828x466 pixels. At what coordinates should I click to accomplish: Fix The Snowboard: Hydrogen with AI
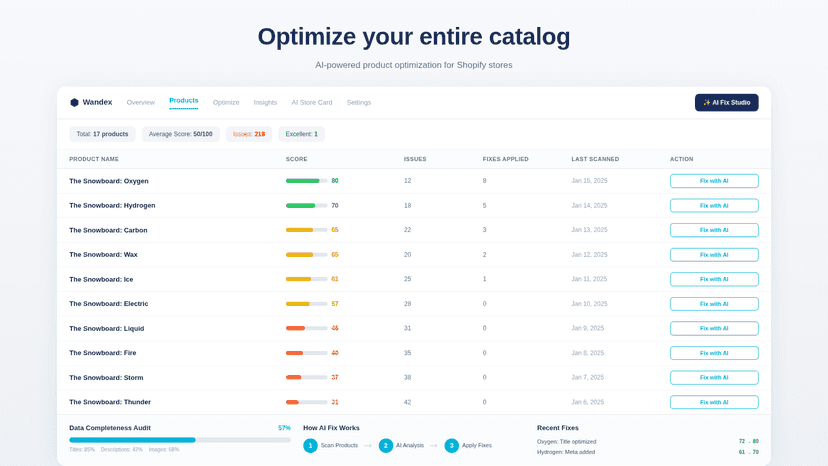(714, 206)
